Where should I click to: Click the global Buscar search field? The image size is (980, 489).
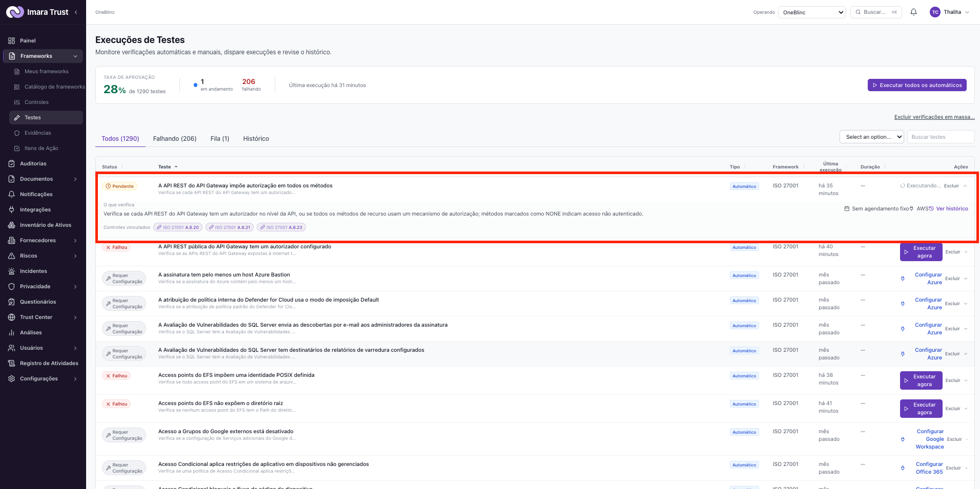876,12
